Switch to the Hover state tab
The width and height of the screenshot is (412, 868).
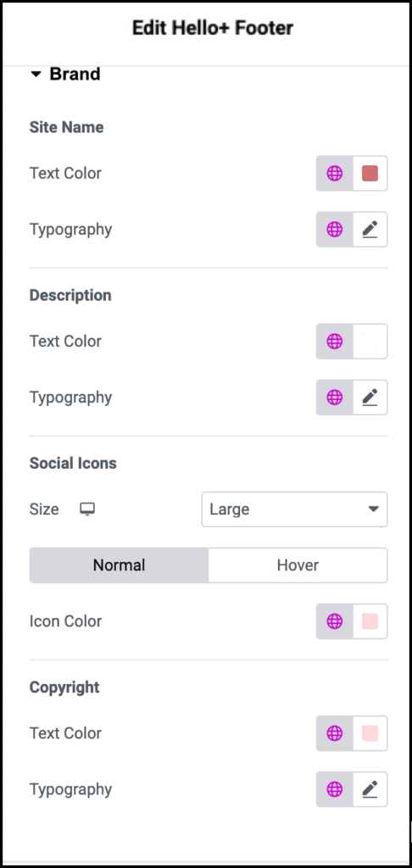(298, 565)
